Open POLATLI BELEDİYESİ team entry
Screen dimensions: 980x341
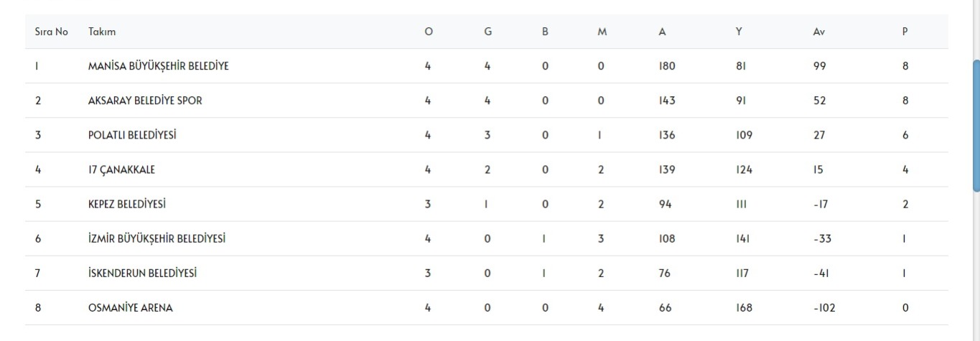(132, 135)
